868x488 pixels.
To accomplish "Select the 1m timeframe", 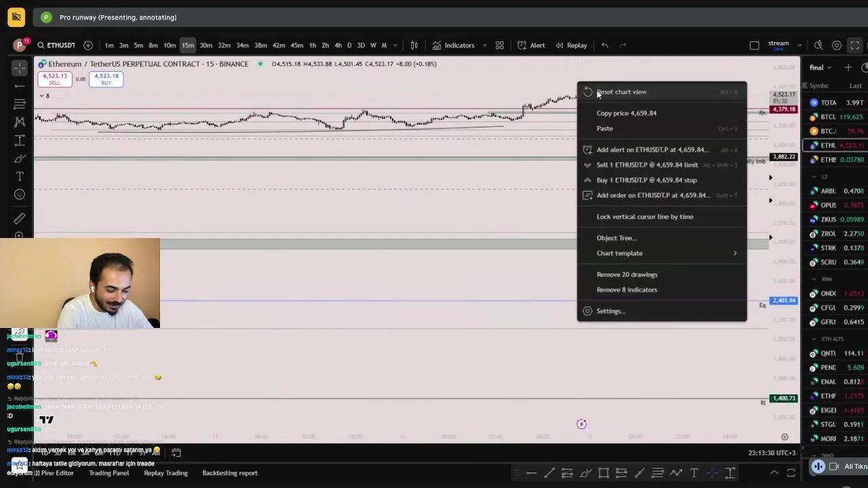I will click(x=109, y=45).
